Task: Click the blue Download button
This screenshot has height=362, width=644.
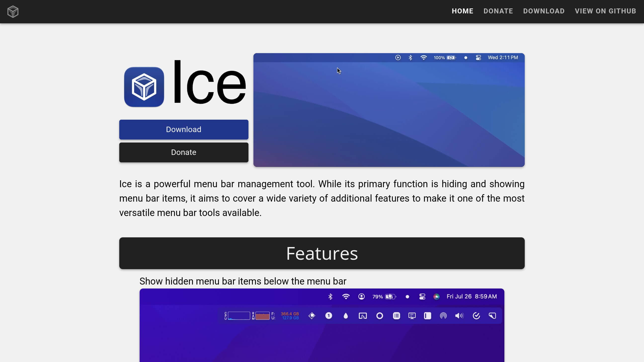Action: coord(184,129)
